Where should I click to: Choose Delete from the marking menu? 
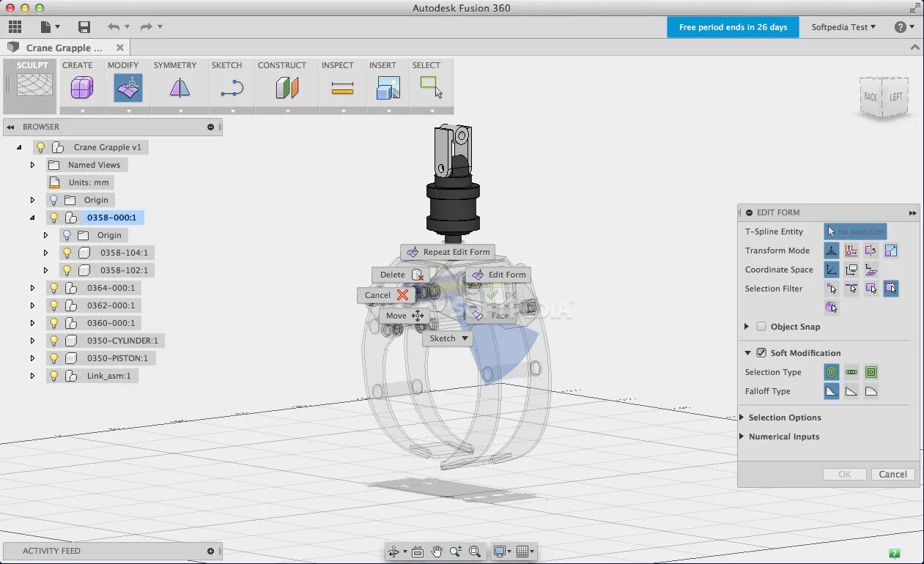pyautogui.click(x=401, y=275)
